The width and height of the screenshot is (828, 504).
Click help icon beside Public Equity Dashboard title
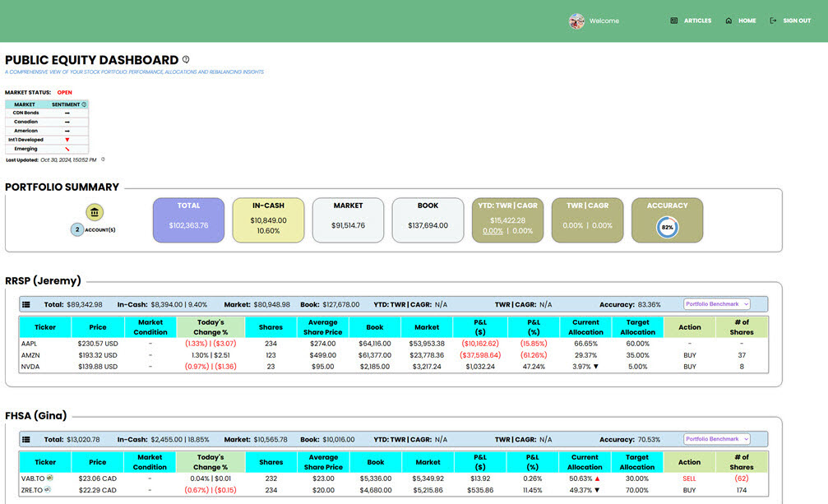(186, 60)
